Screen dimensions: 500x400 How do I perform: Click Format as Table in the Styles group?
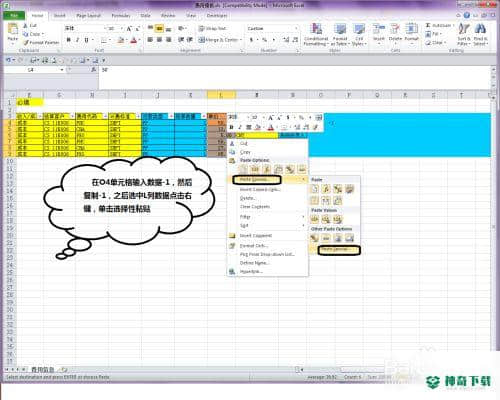[340, 34]
